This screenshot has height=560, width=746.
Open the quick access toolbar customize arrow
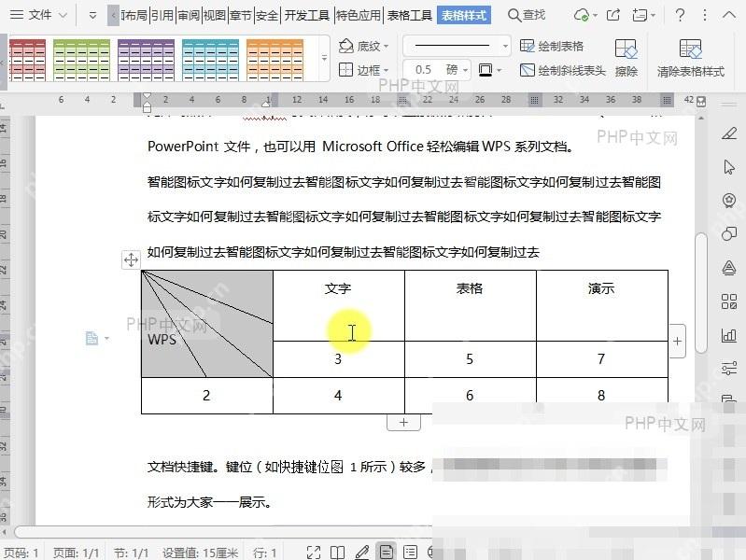click(92, 16)
